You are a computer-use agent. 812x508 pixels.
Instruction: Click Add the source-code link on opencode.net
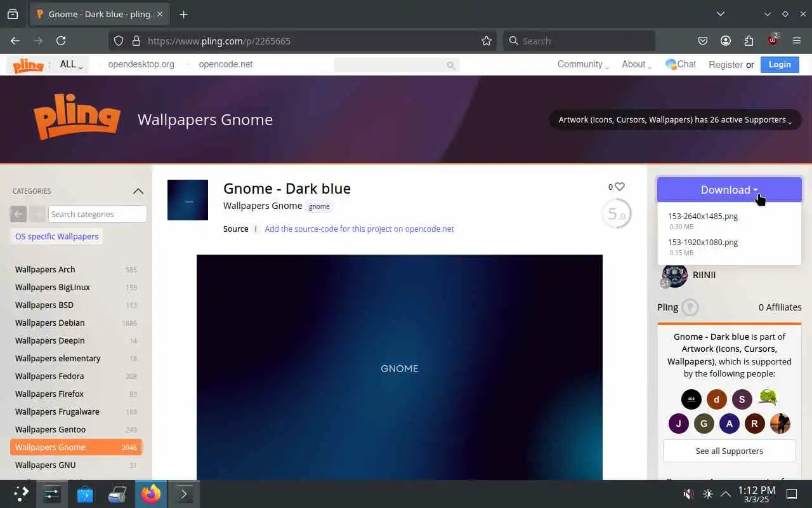click(359, 229)
